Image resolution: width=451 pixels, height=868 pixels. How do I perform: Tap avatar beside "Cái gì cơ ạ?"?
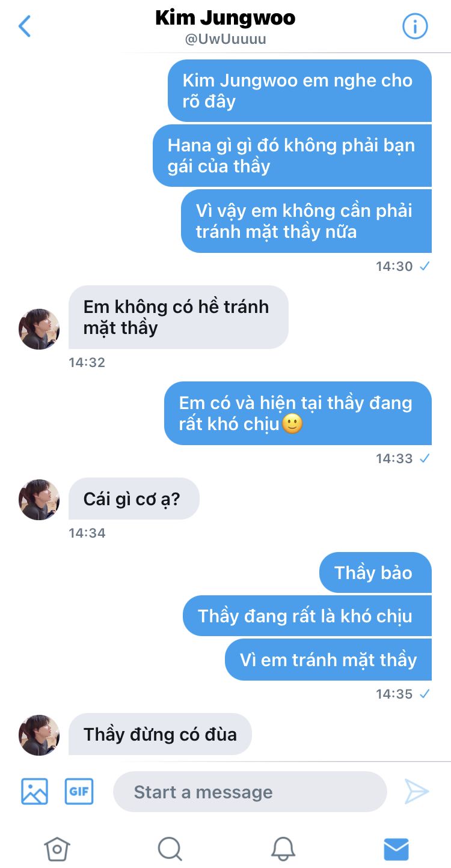39,500
